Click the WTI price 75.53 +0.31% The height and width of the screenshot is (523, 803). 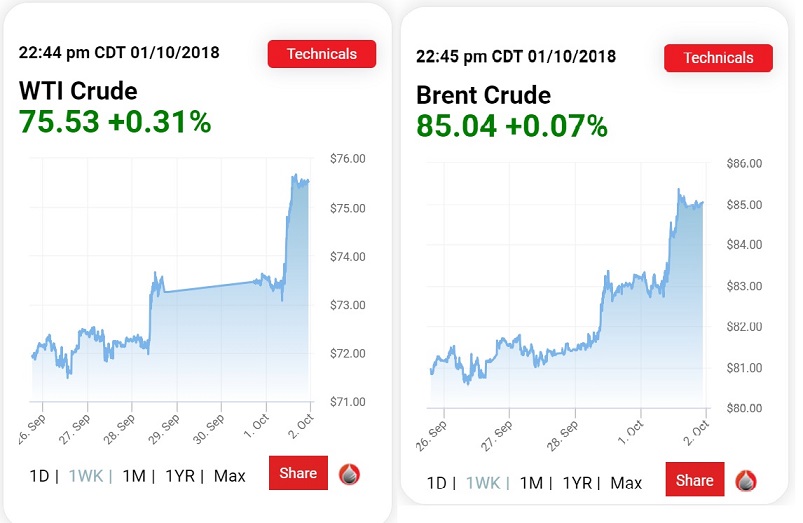(115, 122)
